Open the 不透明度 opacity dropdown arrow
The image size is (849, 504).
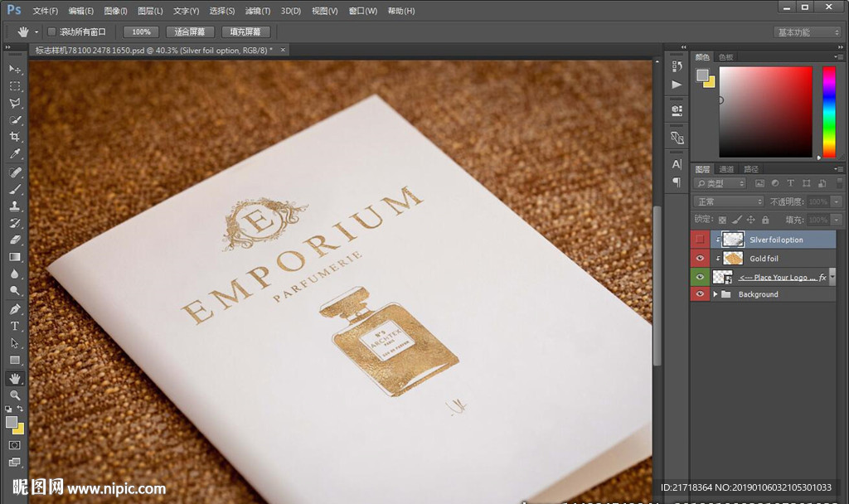[x=837, y=202]
